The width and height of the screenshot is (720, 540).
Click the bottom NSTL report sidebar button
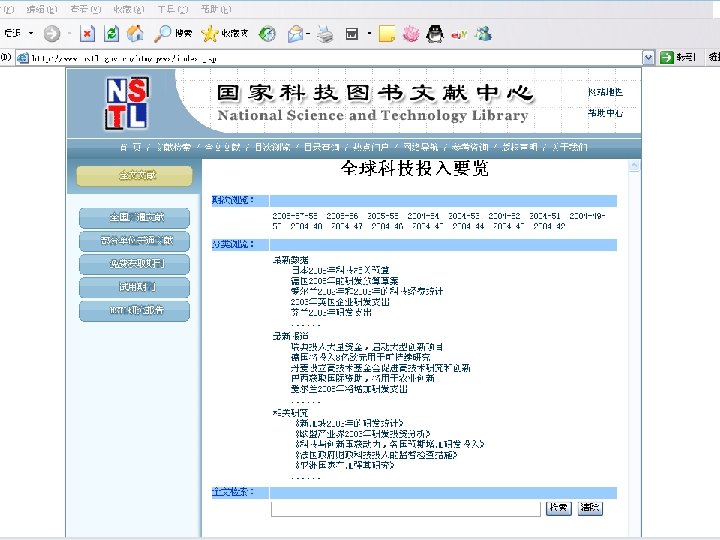pyautogui.click(x=134, y=311)
